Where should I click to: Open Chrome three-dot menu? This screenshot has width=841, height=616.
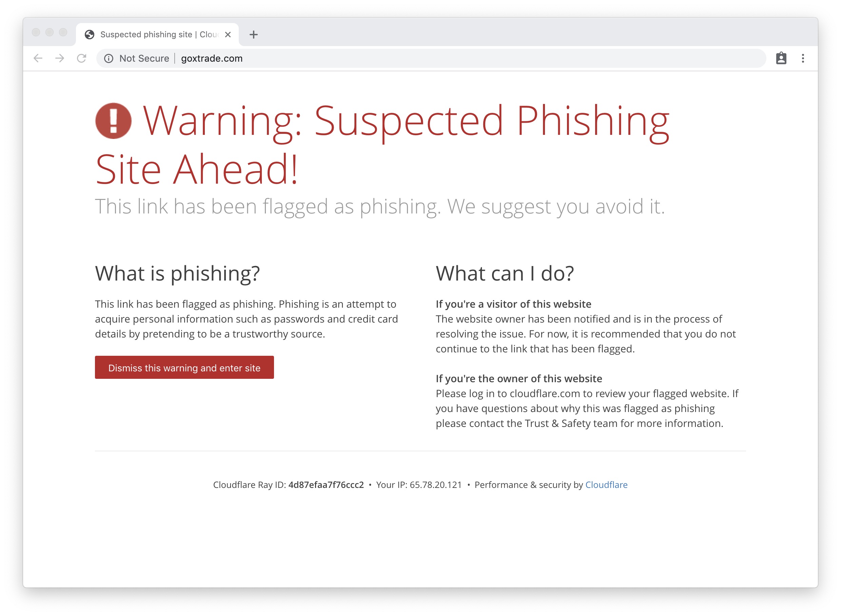803,58
